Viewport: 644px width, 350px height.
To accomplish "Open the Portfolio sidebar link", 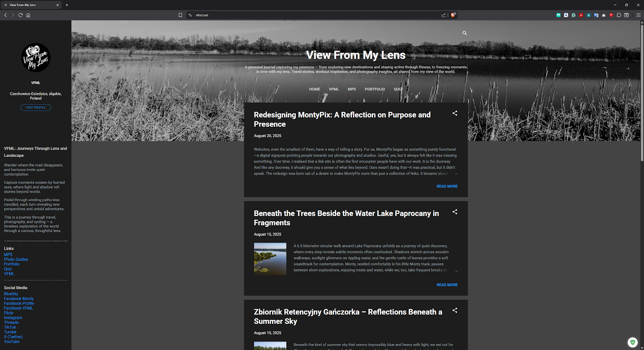I will pyautogui.click(x=12, y=264).
